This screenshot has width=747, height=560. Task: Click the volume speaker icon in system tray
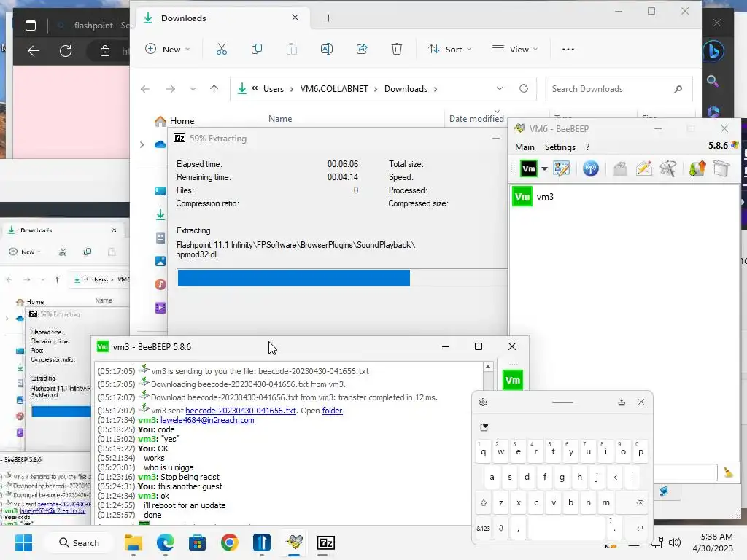(675, 542)
